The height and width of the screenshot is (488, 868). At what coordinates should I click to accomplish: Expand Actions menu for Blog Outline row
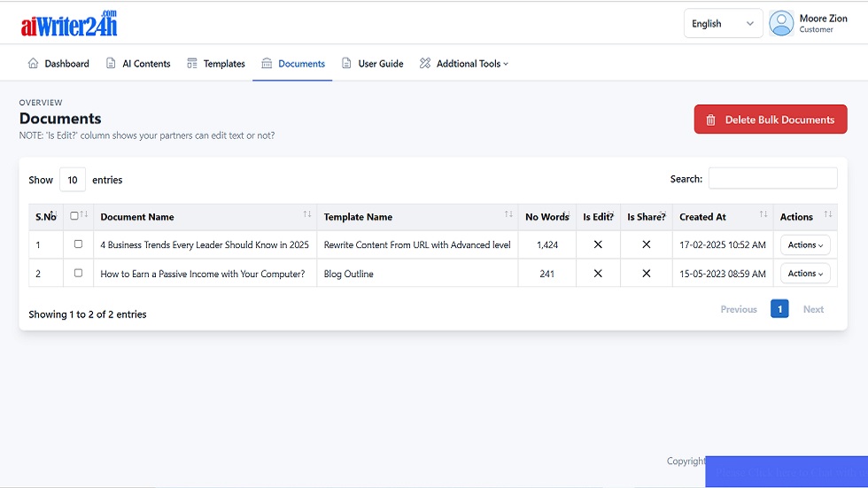805,274
